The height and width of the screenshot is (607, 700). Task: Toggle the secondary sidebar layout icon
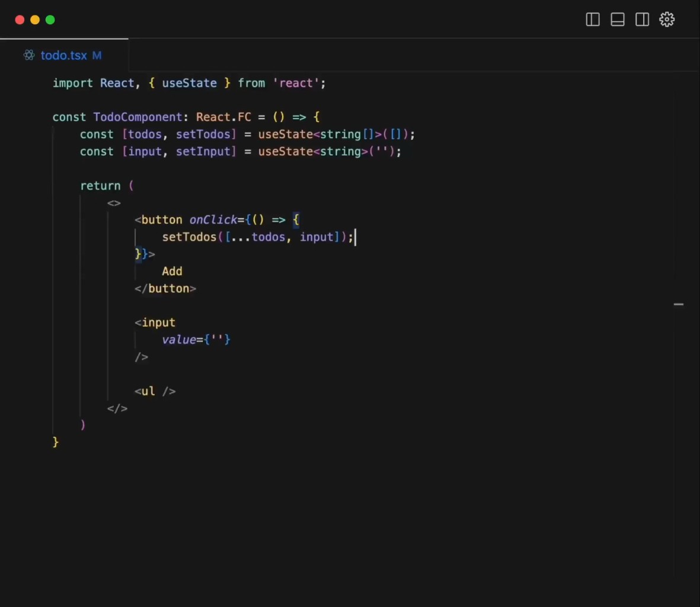pyautogui.click(x=643, y=20)
